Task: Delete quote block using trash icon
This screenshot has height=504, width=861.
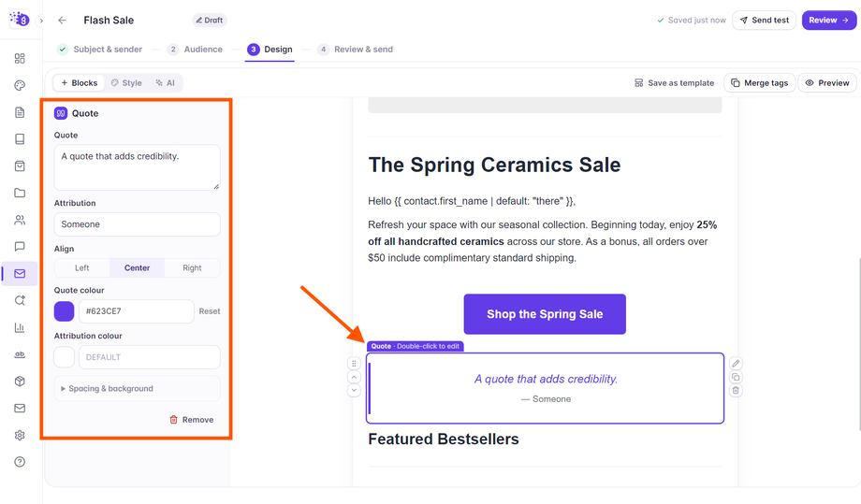Action: point(736,391)
